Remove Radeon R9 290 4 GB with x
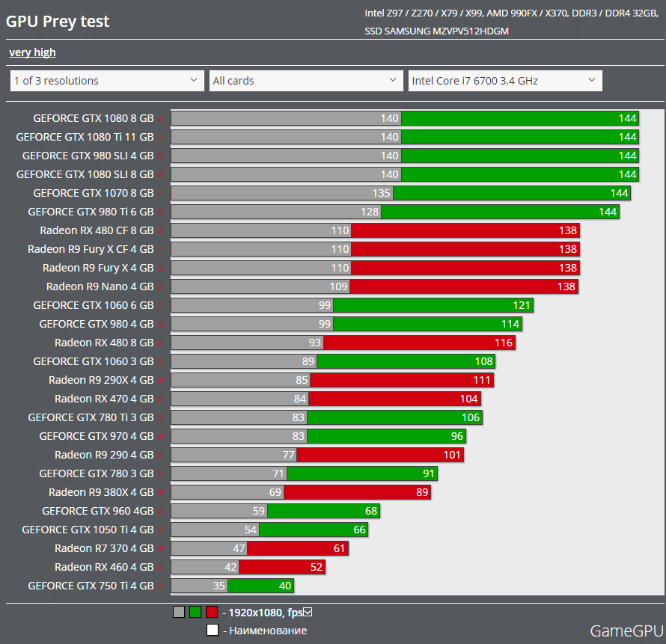Image resolution: width=666 pixels, height=644 pixels. (x=161, y=455)
